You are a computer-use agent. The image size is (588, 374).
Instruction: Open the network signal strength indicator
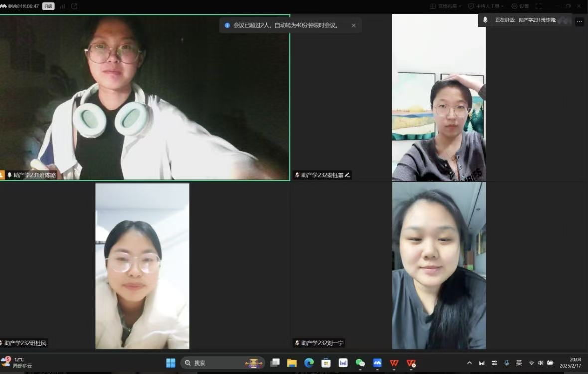click(x=63, y=6)
